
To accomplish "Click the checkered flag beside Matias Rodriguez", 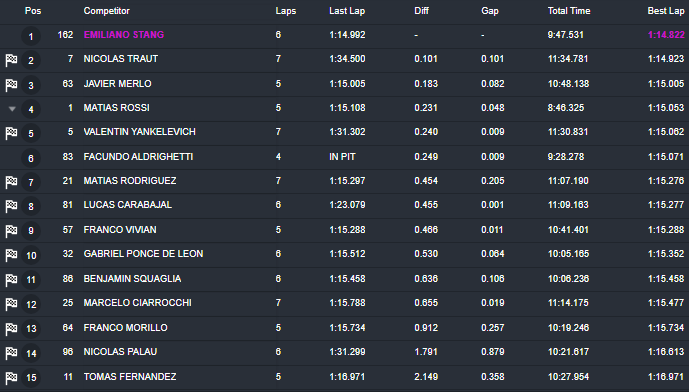I will [x=11, y=182].
